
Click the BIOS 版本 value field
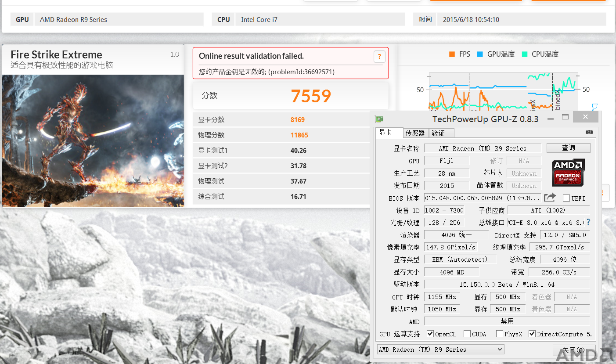[x=483, y=198]
